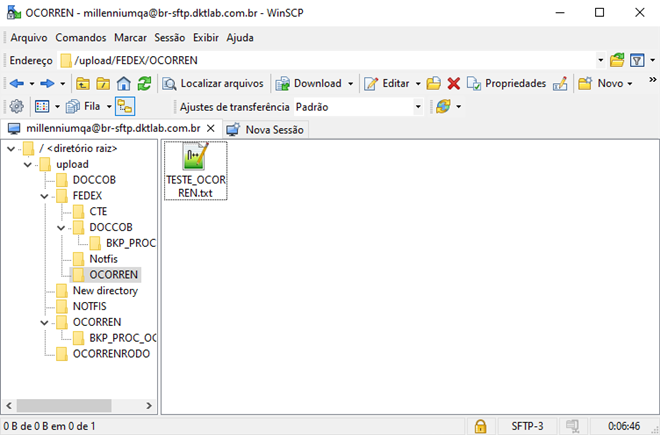Click Localizar arquivos search button

tap(213, 83)
